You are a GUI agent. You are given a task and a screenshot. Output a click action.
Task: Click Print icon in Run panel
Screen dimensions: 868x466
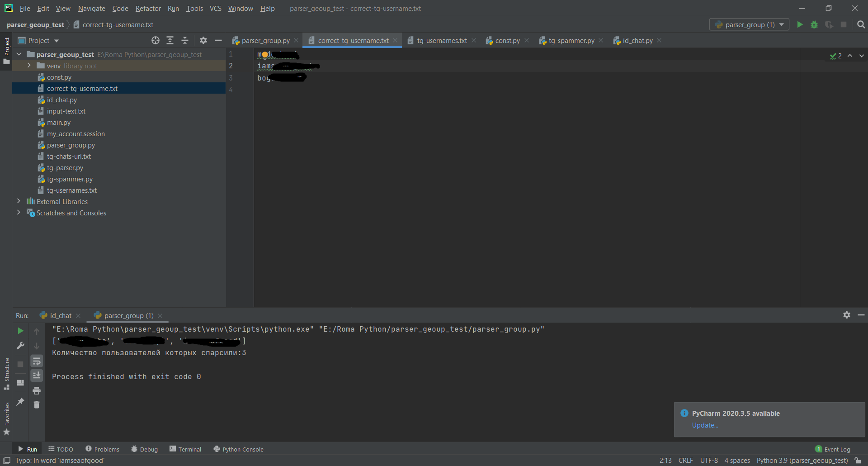click(37, 390)
